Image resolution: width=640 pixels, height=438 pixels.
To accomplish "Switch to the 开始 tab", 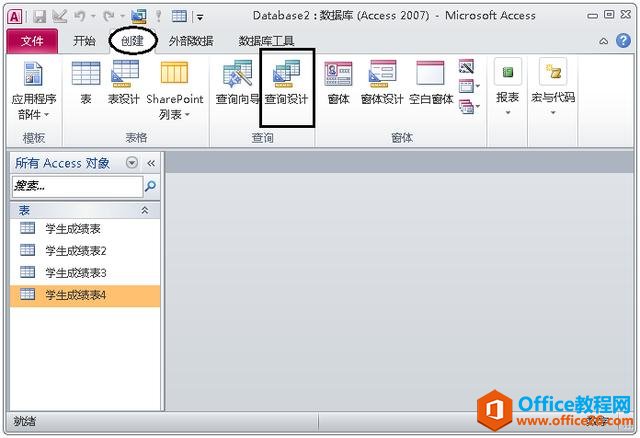I will pos(84,41).
